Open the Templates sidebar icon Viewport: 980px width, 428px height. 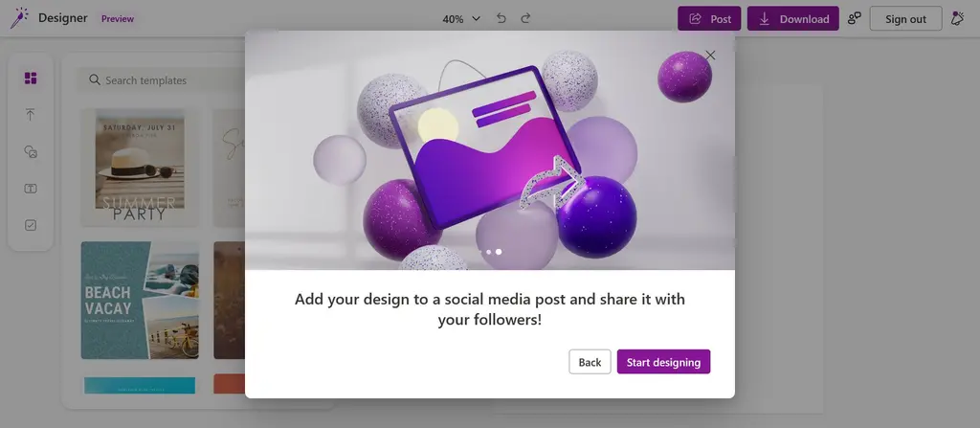point(31,79)
